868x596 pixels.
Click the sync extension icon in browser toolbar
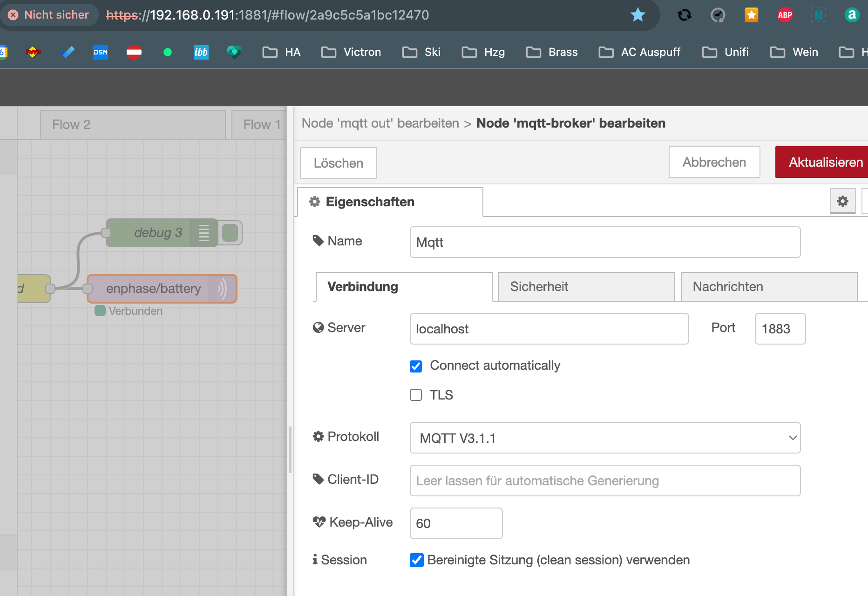tap(684, 15)
